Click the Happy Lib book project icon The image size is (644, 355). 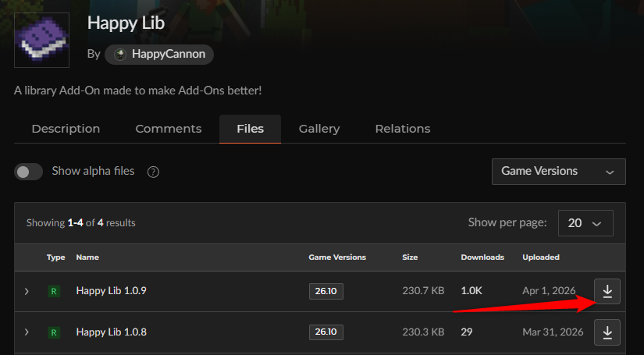coord(41,40)
